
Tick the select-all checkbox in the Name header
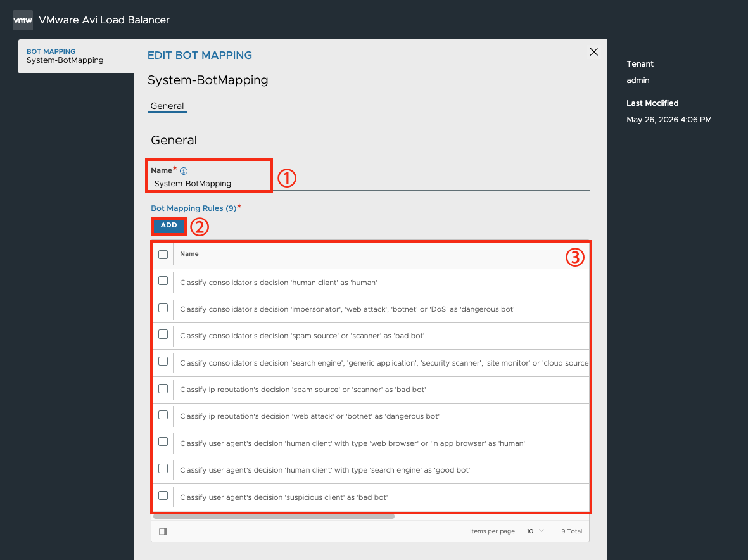[163, 254]
